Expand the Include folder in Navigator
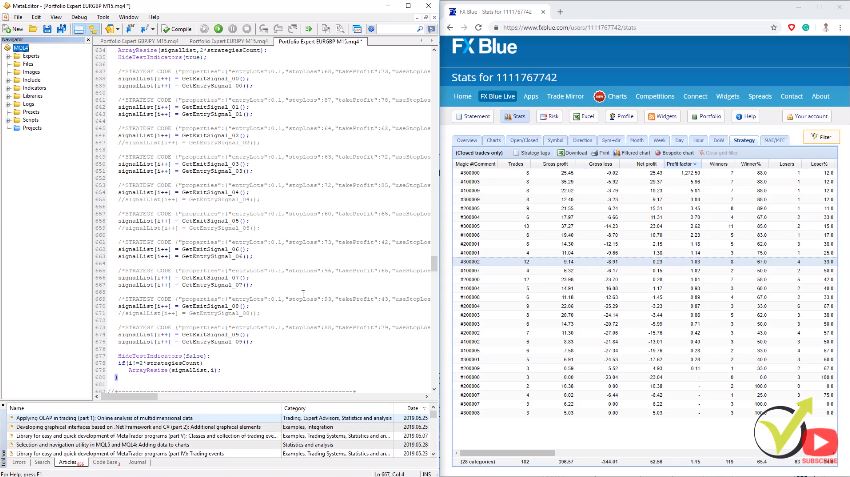The image size is (850, 477). coord(9,80)
